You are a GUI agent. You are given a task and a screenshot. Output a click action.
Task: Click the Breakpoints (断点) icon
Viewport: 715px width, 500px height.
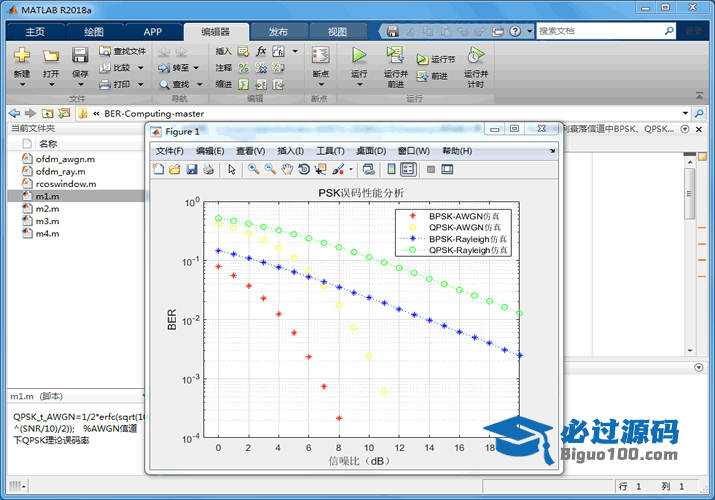click(x=320, y=57)
